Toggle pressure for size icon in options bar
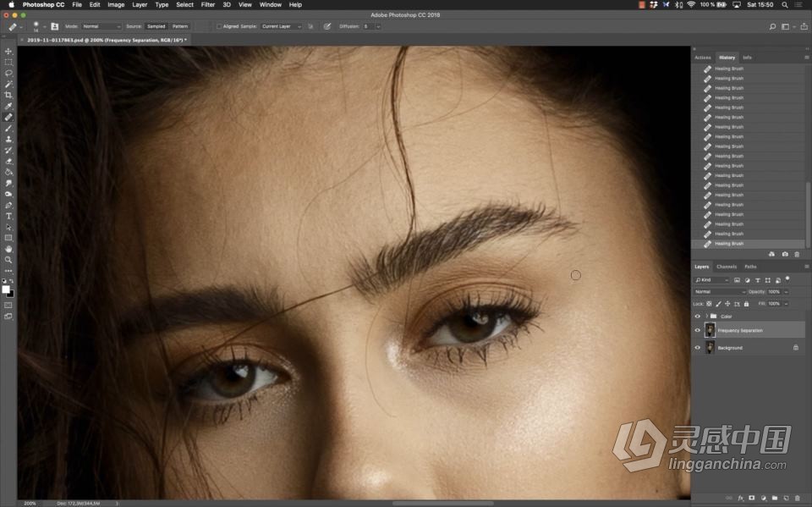 pyautogui.click(x=327, y=26)
